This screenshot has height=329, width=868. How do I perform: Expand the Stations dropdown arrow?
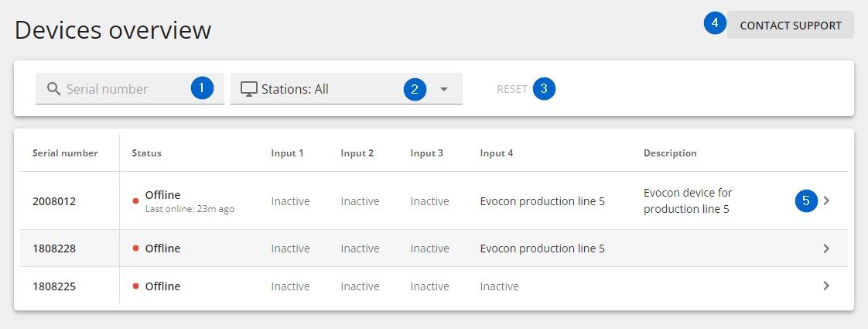coord(443,89)
